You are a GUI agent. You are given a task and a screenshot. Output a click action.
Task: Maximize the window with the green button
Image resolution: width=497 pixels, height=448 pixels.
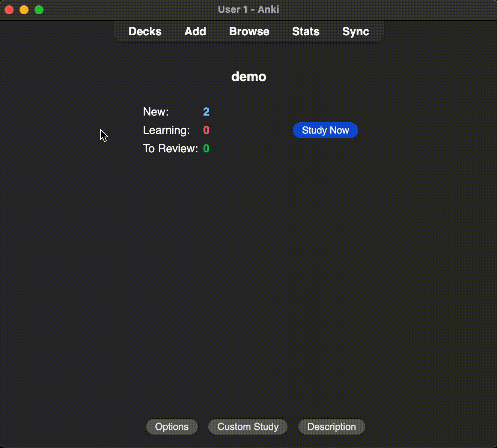coord(39,10)
